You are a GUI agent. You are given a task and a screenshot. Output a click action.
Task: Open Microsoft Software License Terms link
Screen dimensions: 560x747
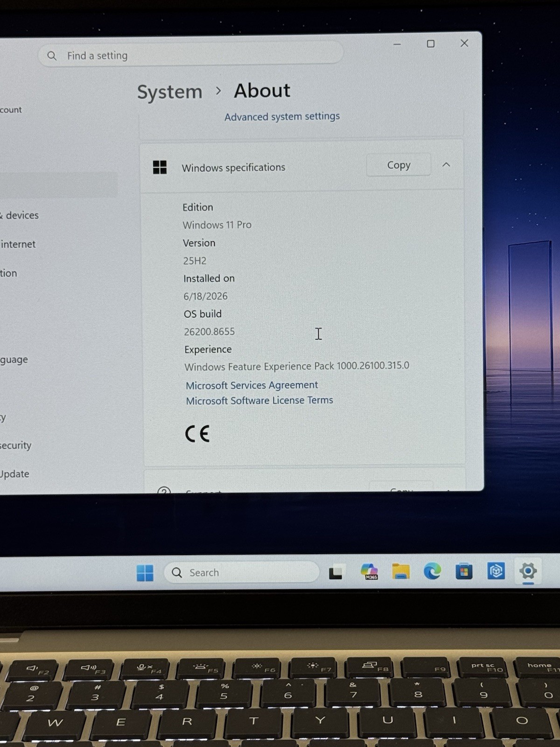259,401
